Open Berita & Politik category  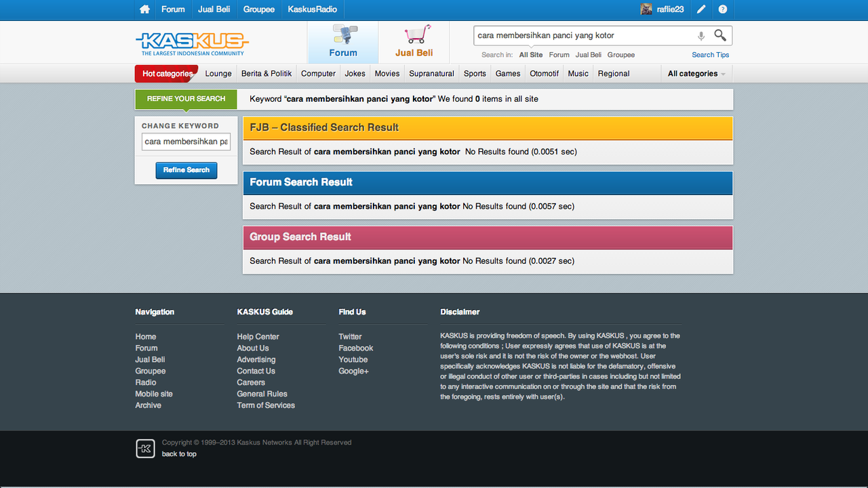tap(267, 74)
